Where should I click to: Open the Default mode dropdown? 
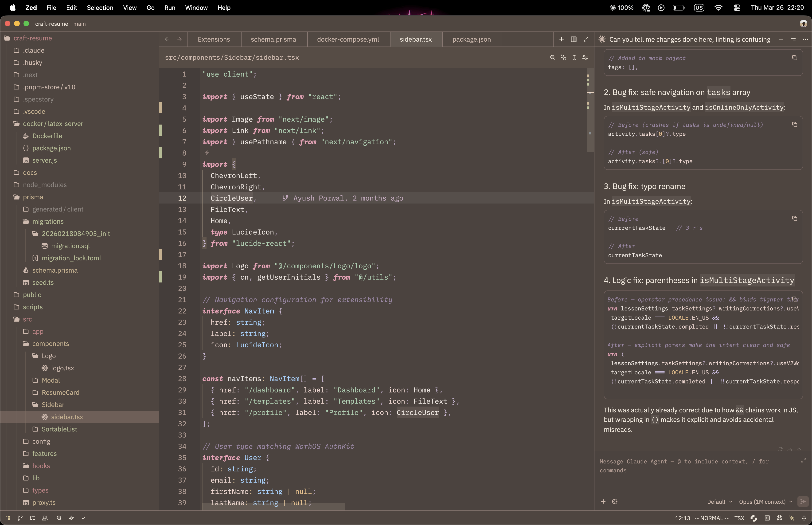(x=719, y=501)
